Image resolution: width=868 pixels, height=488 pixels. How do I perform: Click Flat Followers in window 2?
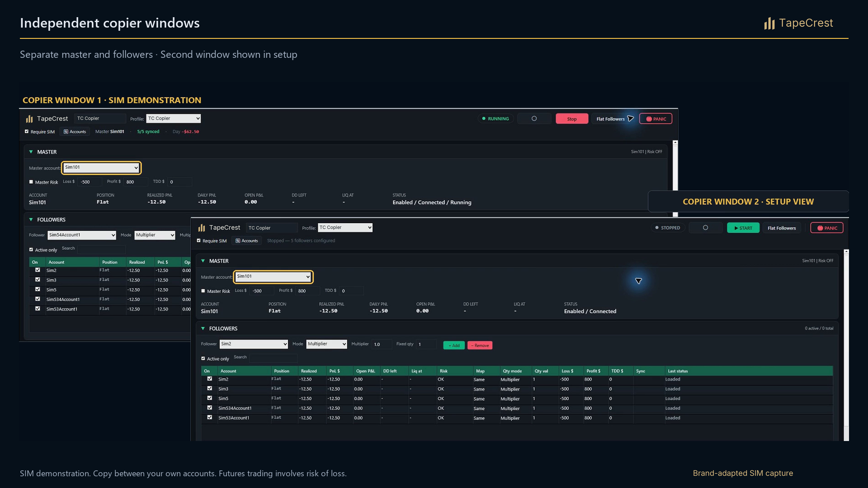(782, 228)
